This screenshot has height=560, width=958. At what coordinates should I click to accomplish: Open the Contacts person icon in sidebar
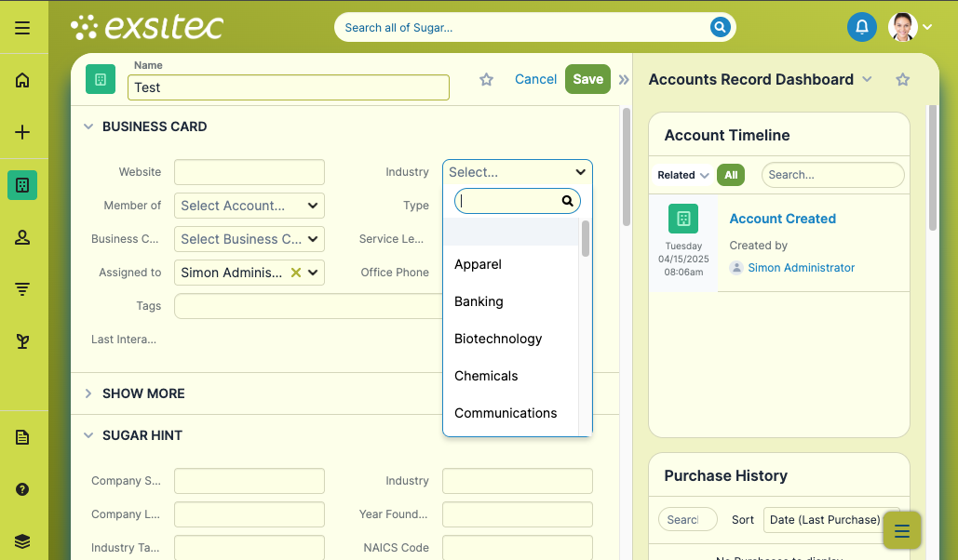point(22,237)
